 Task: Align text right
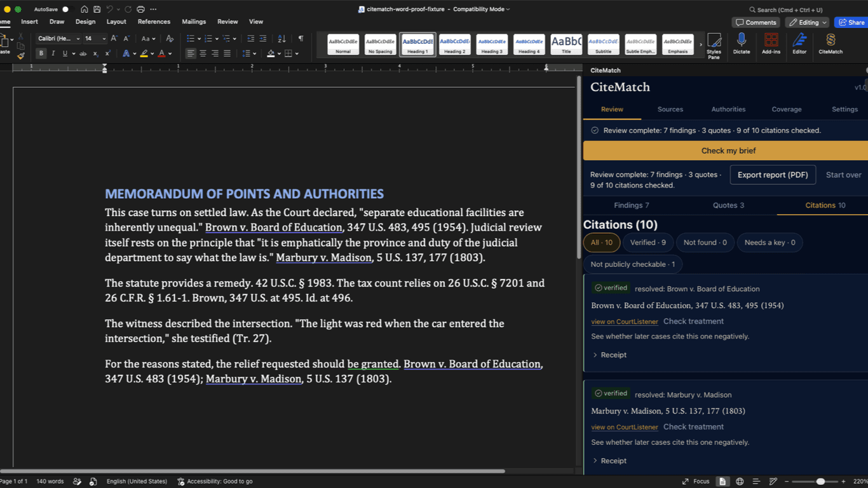(215, 53)
